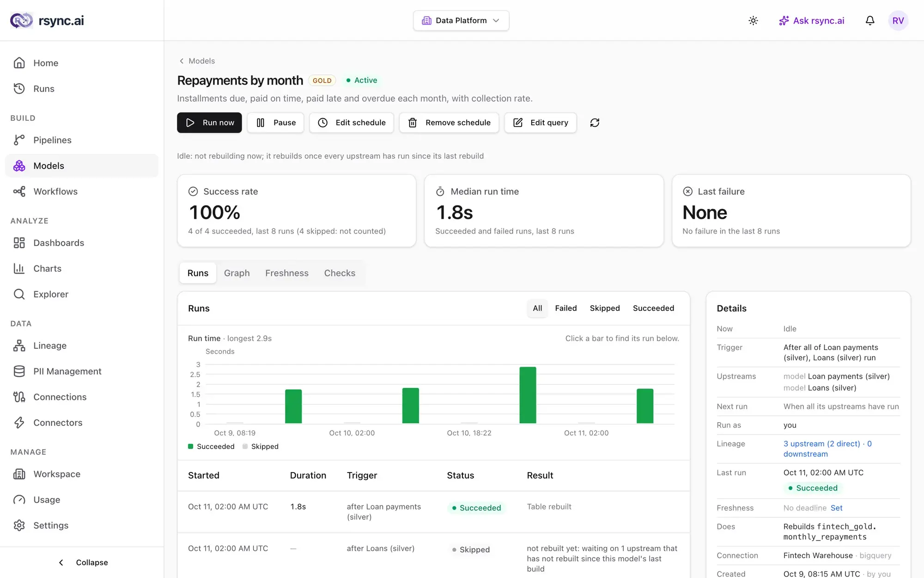Switch to the Freshness tab
The width and height of the screenshot is (924, 578).
coord(287,273)
